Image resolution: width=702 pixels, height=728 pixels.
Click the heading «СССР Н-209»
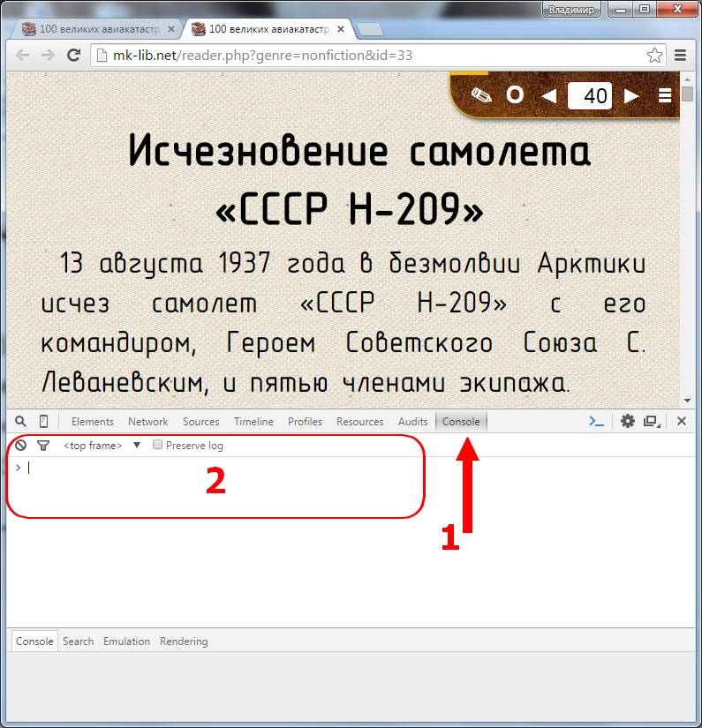(350, 208)
